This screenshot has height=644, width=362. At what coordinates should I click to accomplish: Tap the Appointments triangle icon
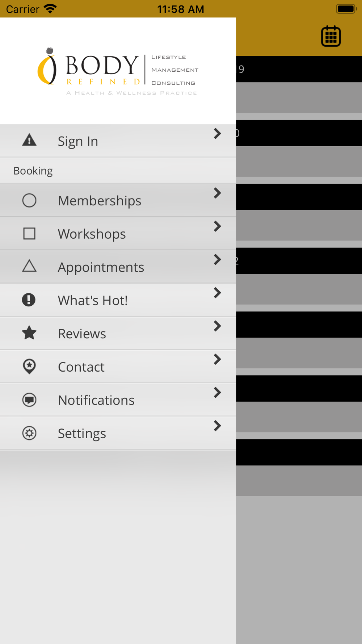coord(29,266)
